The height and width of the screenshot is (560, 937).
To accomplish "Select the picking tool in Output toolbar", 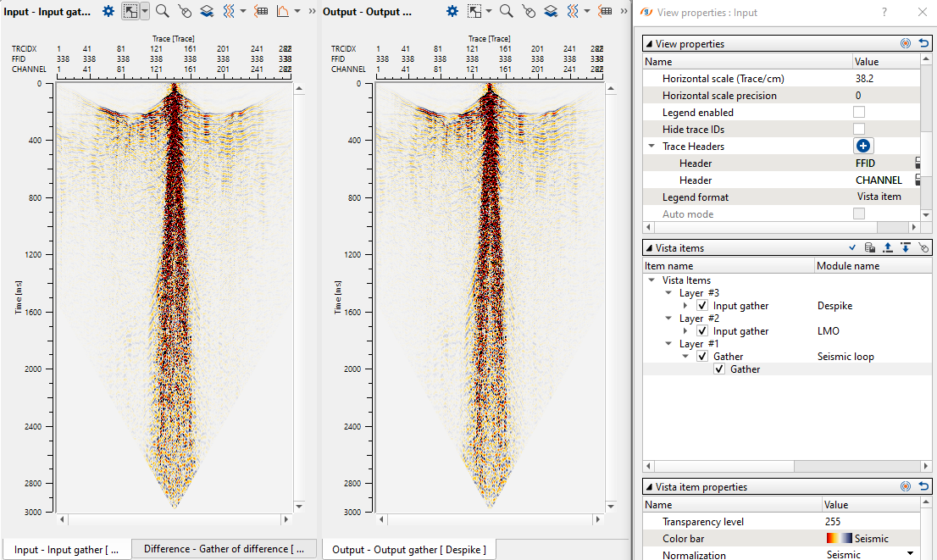I will tap(529, 11).
